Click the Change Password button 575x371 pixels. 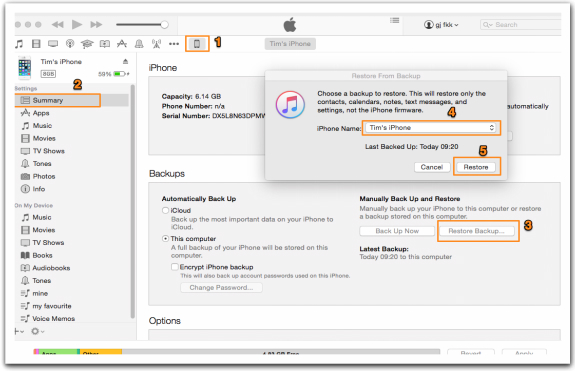(x=221, y=287)
